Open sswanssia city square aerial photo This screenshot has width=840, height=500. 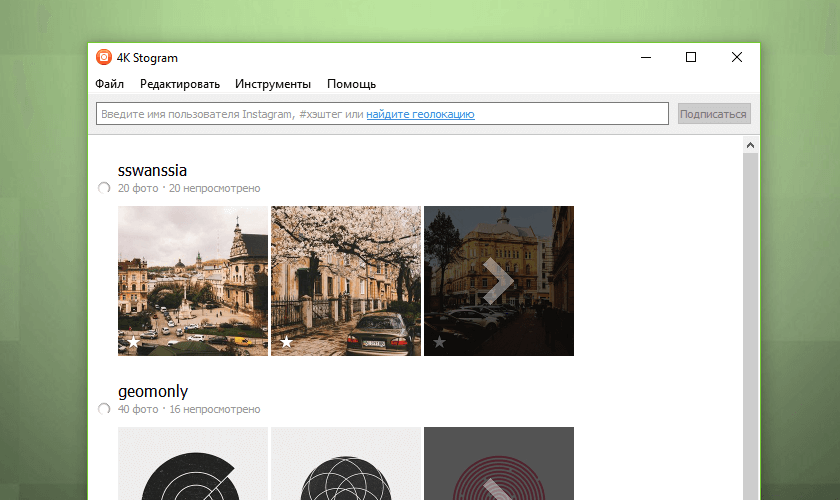[x=193, y=281]
